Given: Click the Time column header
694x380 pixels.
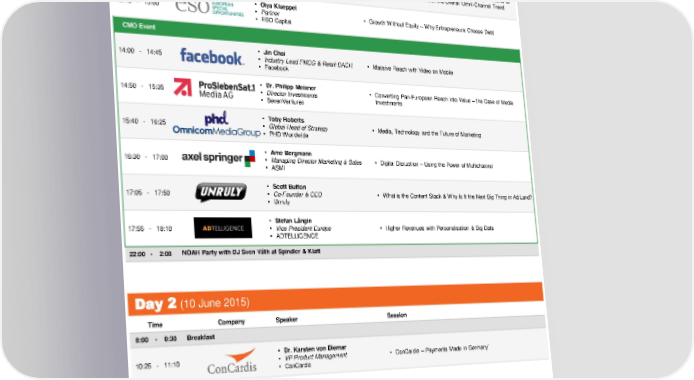Looking at the screenshot, I should [x=155, y=325].
